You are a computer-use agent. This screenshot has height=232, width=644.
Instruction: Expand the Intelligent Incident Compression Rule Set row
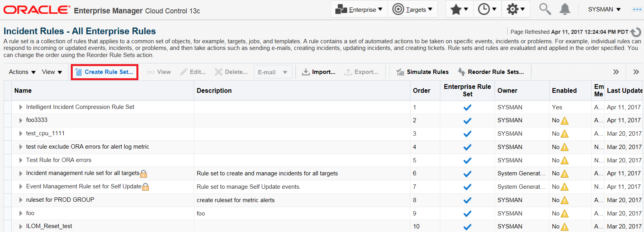click(x=20, y=107)
